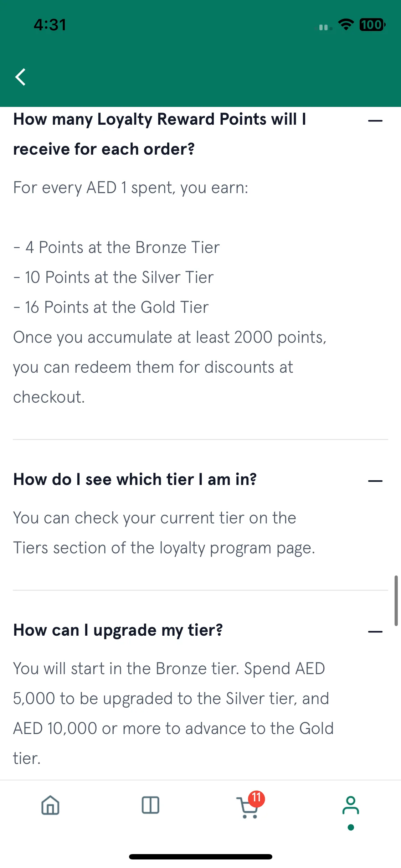Collapse the 'upgrade my tier' answer

(375, 632)
